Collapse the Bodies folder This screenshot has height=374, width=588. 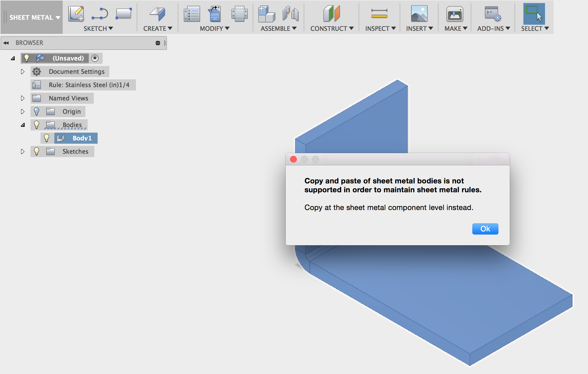point(23,125)
